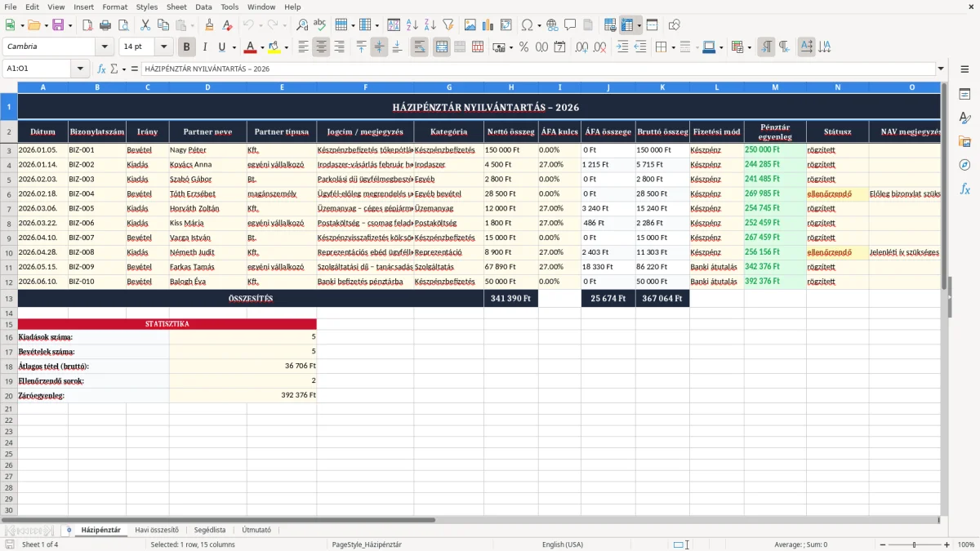Viewport: 980px width, 551px height.
Task: Switch to Havi összesítő sheet tab
Action: [x=157, y=530]
